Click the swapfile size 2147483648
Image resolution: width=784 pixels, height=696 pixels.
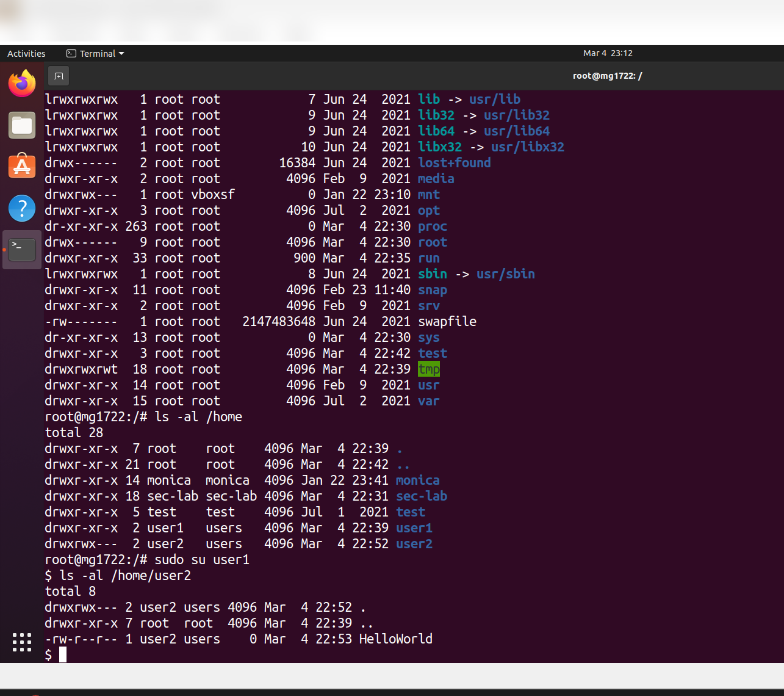pos(279,322)
